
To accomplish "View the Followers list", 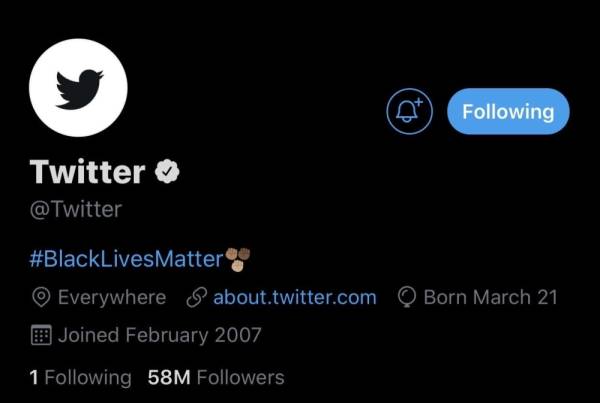I will pos(240,378).
